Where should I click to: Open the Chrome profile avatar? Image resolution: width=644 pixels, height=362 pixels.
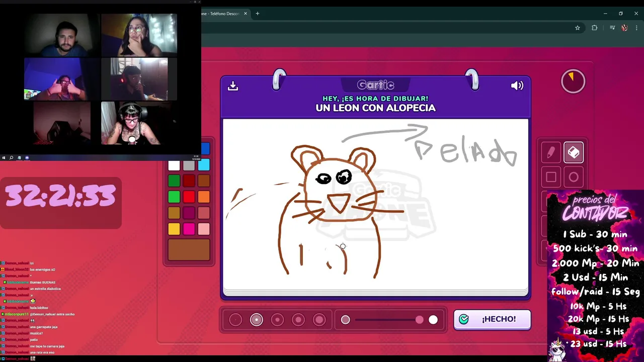point(624,28)
